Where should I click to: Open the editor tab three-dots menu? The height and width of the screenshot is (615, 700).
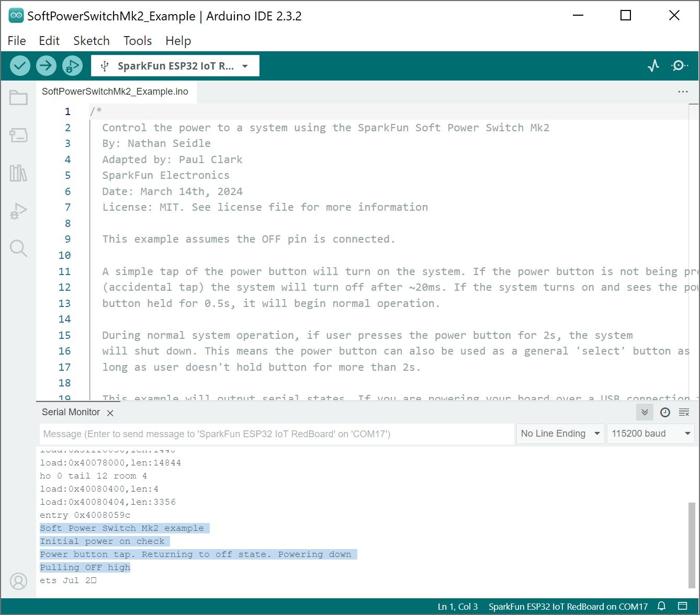tap(683, 92)
